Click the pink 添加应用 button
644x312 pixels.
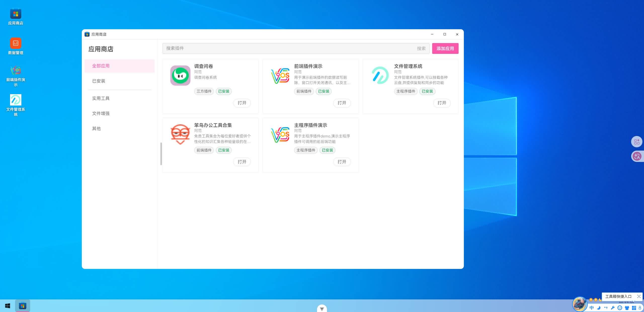[445, 49]
